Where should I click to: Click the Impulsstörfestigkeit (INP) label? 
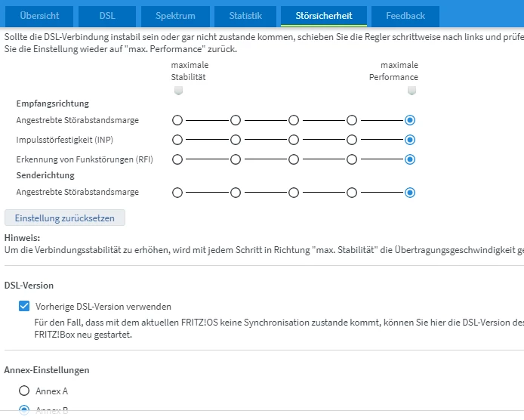[65, 140]
